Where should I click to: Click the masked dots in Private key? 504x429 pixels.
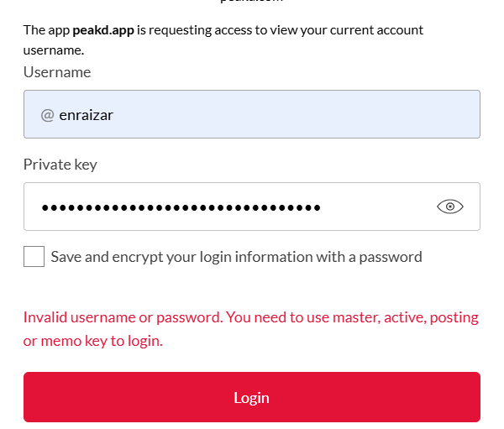click(x=181, y=207)
